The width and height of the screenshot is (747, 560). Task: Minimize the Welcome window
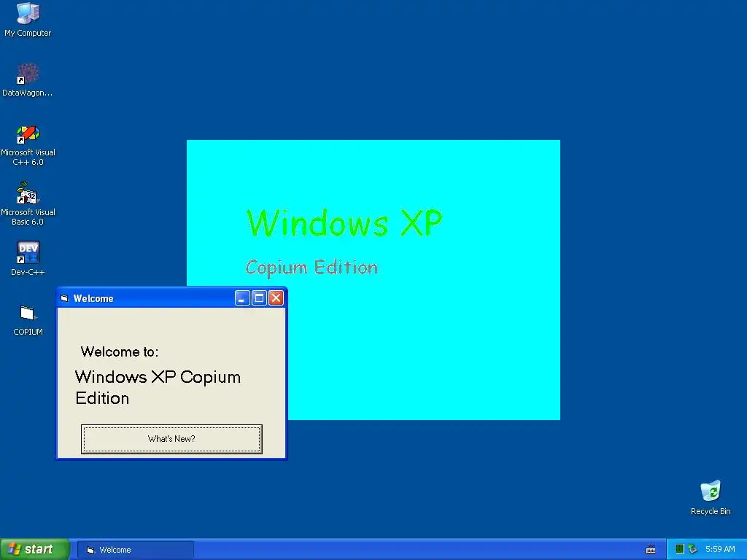[x=242, y=298]
